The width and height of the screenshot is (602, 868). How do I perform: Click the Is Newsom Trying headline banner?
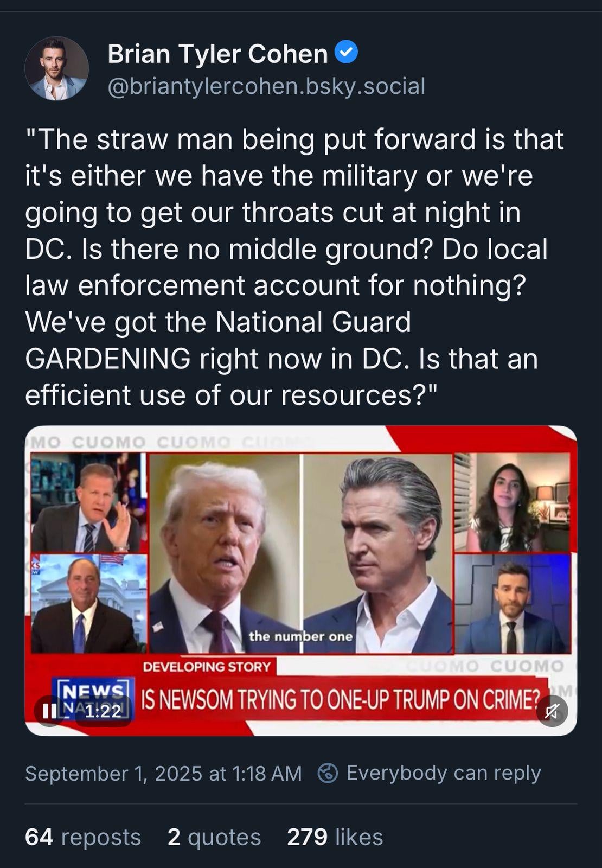coord(341,699)
